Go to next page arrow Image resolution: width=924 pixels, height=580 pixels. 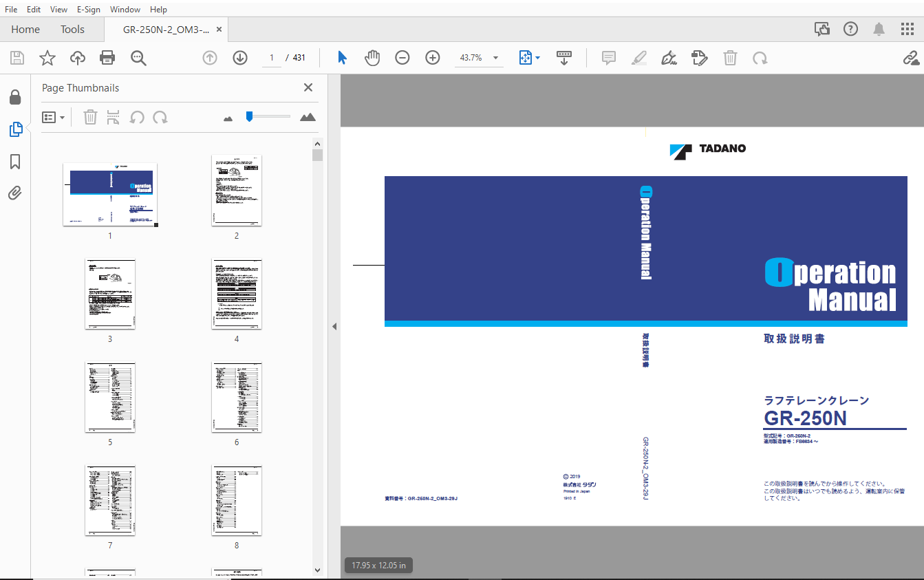tap(240, 58)
